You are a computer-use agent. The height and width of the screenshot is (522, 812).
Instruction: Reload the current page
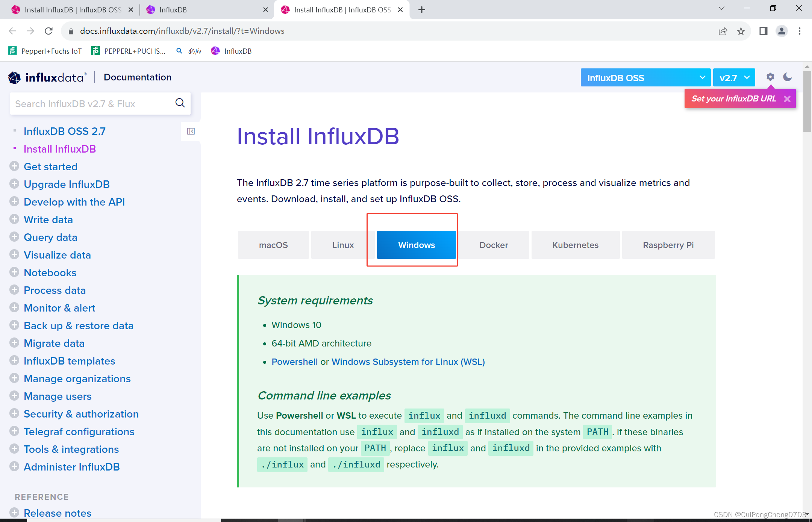click(48, 31)
